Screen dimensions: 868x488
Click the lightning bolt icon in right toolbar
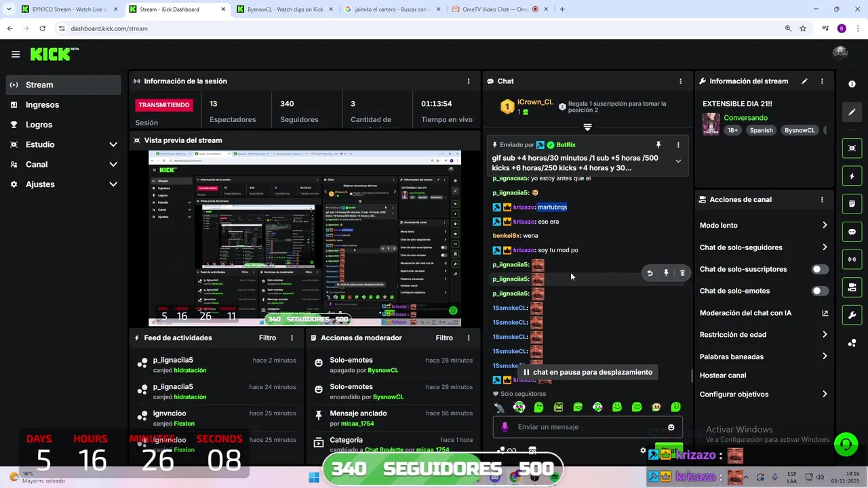tap(852, 176)
